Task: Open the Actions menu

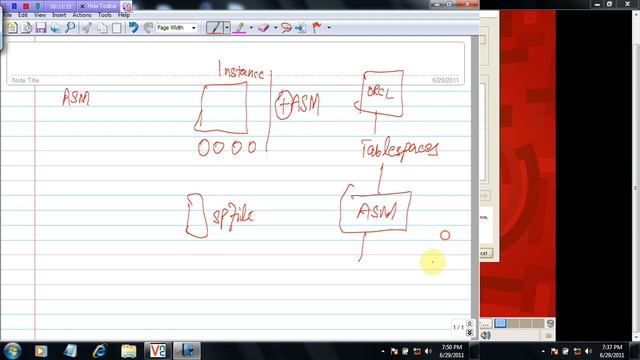Action: coord(82,15)
